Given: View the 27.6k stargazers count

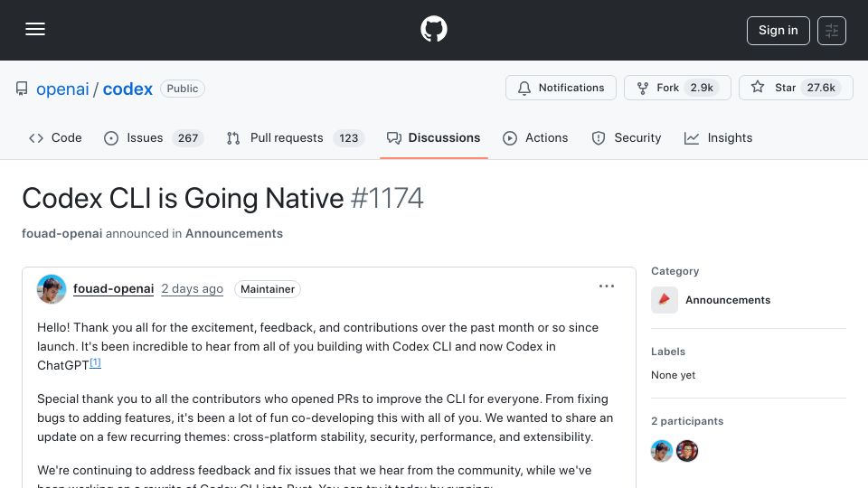Looking at the screenshot, I should 821,88.
